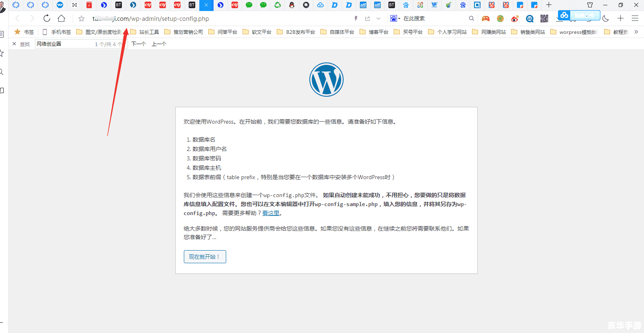Close the active tab with its X
Screen dimensions: 644x333
pyautogui.click(x=206, y=5)
